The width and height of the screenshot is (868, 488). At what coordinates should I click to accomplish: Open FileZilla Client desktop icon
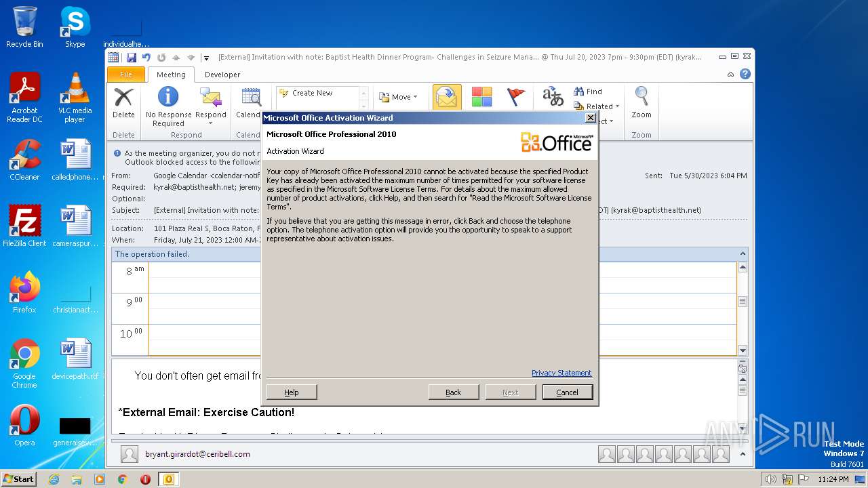click(24, 226)
